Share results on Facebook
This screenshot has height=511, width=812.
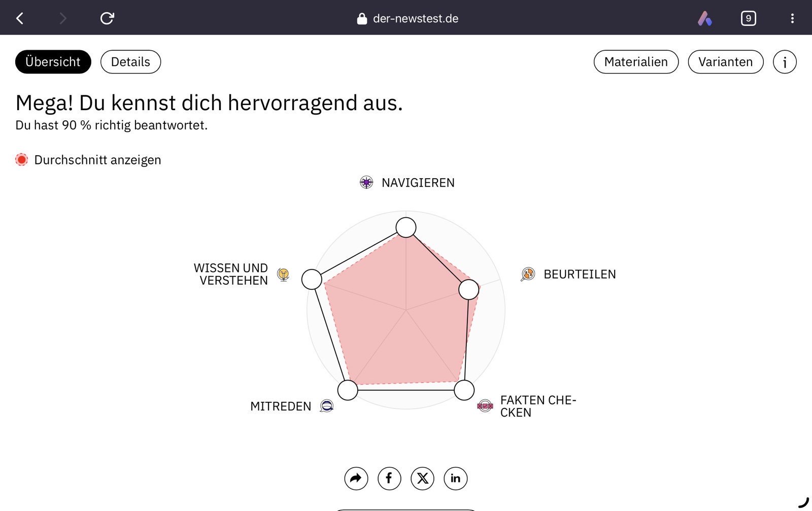389,478
